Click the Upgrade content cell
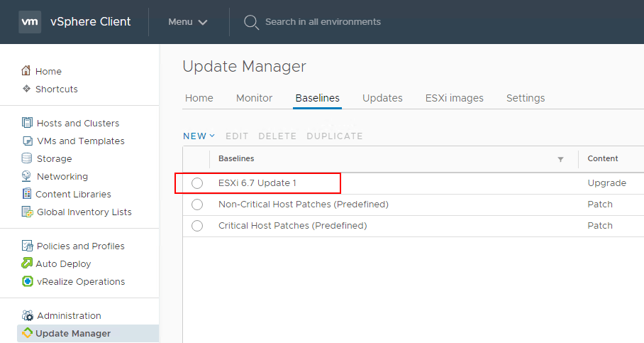 606,183
